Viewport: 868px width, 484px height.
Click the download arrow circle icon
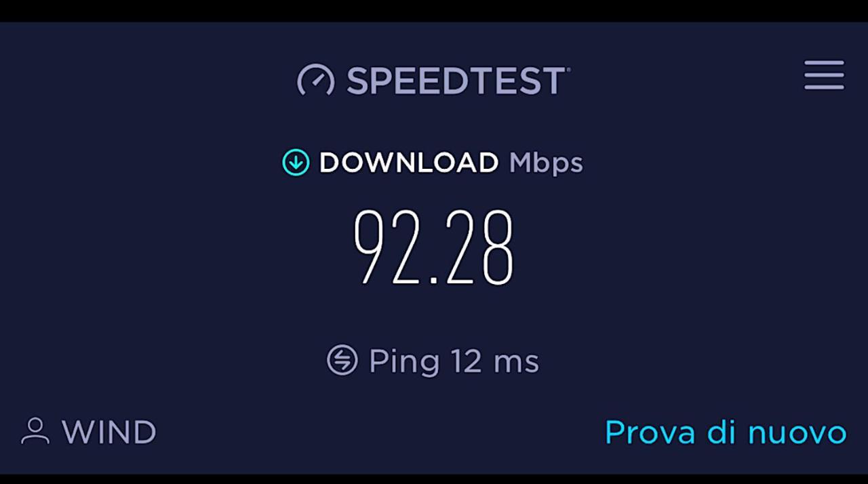[296, 163]
